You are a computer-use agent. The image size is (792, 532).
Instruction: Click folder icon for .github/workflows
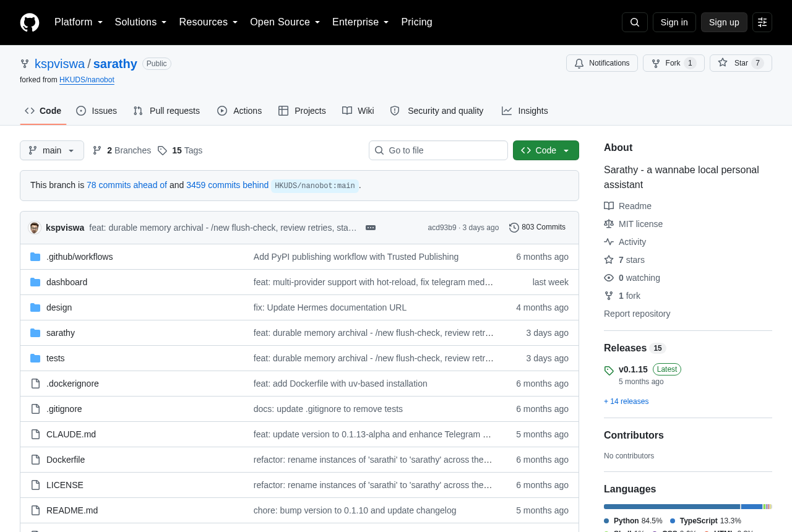tap(35, 257)
